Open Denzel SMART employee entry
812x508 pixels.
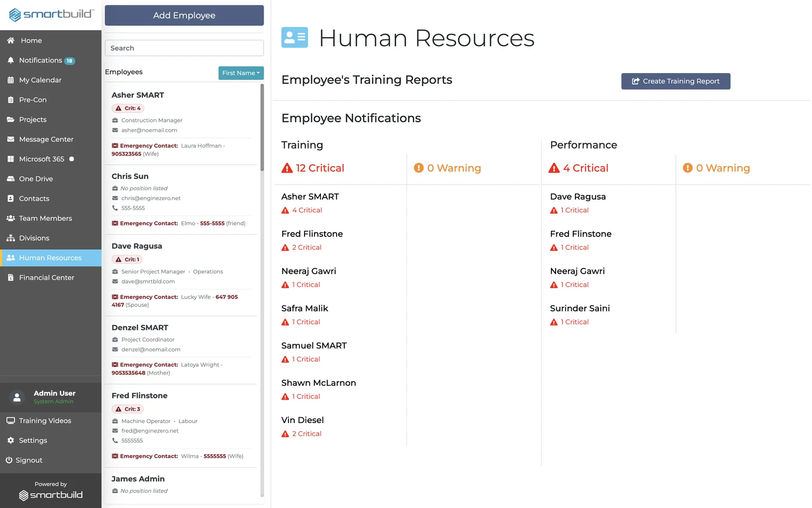(181, 349)
